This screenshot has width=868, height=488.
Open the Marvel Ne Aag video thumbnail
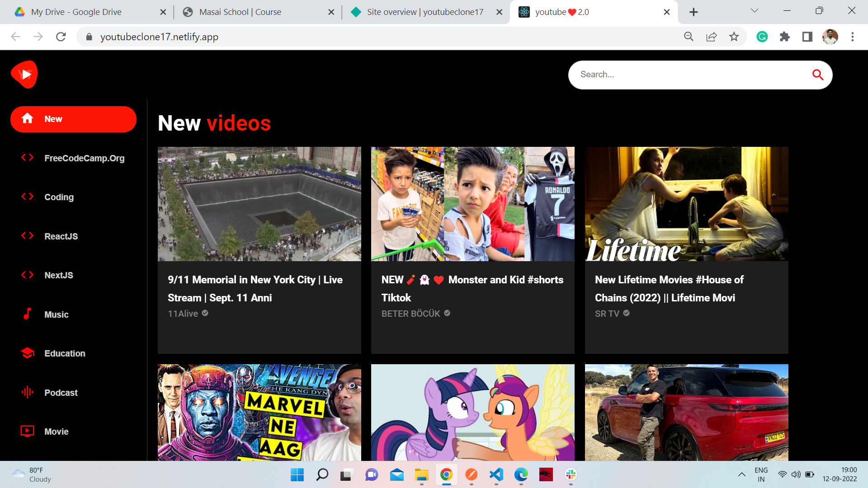[x=259, y=413]
